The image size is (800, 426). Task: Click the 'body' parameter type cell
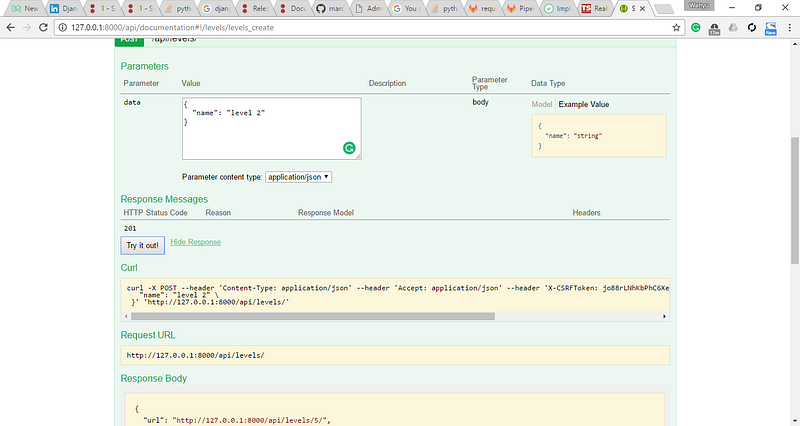(481, 102)
